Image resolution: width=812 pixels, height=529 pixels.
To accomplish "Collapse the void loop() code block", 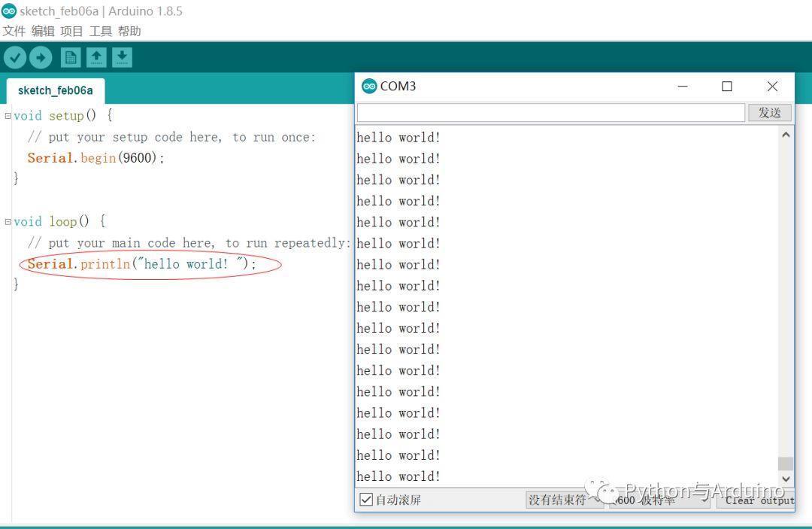I will [8, 222].
